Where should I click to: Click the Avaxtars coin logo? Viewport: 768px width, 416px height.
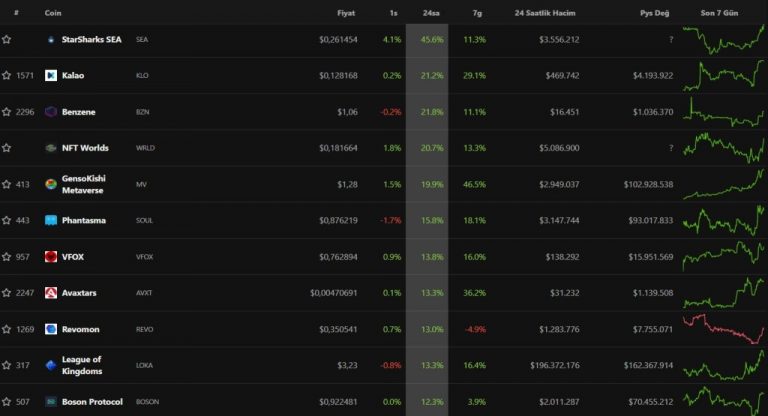51,293
